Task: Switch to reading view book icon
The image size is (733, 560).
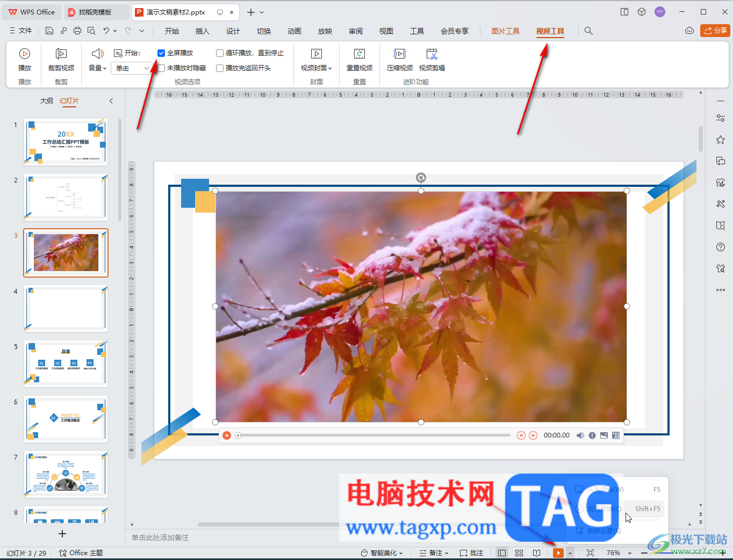Action: click(x=536, y=553)
